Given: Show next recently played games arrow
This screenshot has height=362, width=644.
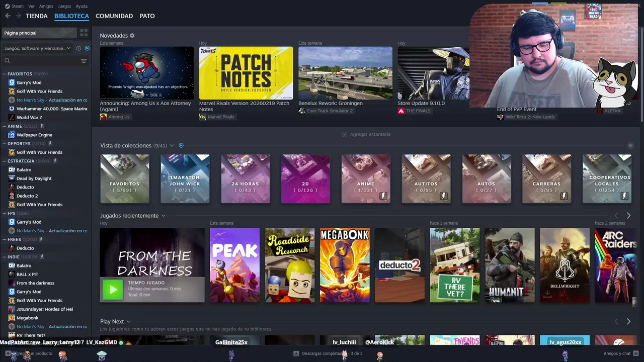Looking at the screenshot, I should [628, 216].
